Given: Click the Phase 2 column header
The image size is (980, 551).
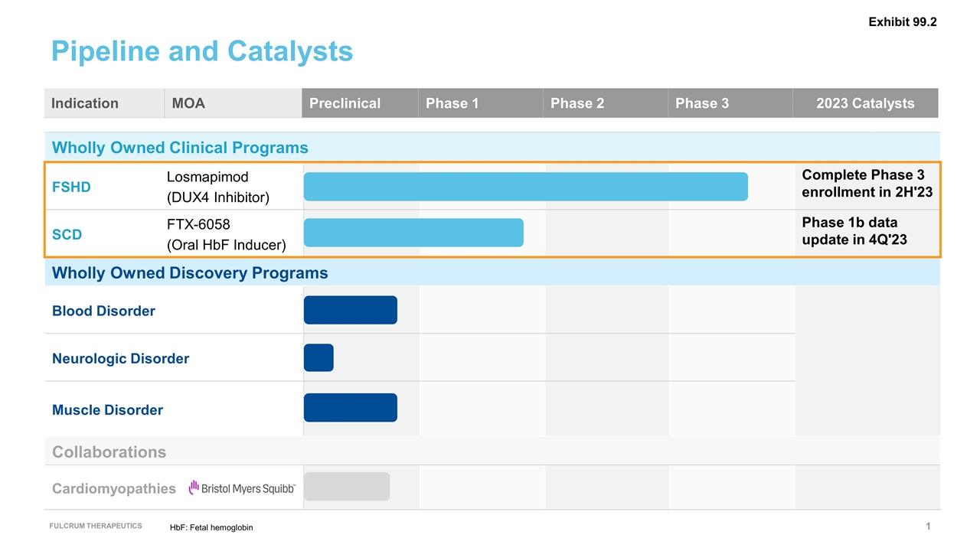Looking at the screenshot, I should [x=577, y=103].
